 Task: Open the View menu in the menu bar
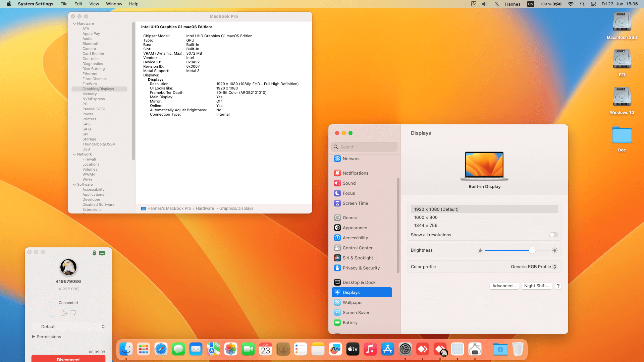pos(94,4)
